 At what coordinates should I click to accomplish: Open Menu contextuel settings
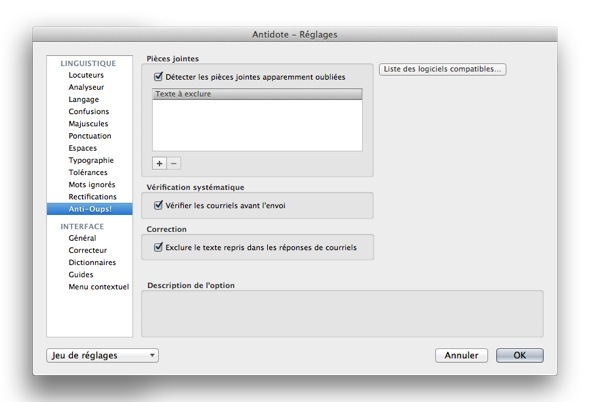98,287
